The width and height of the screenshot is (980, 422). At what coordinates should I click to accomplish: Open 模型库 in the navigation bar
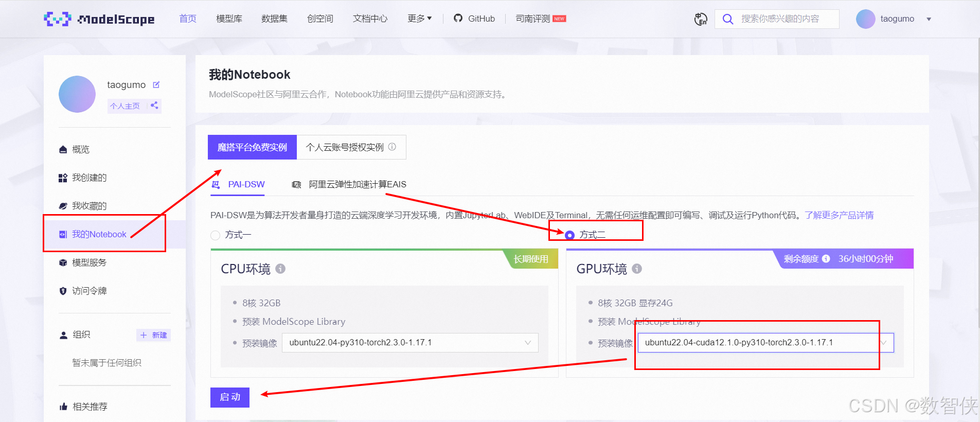[x=229, y=19]
